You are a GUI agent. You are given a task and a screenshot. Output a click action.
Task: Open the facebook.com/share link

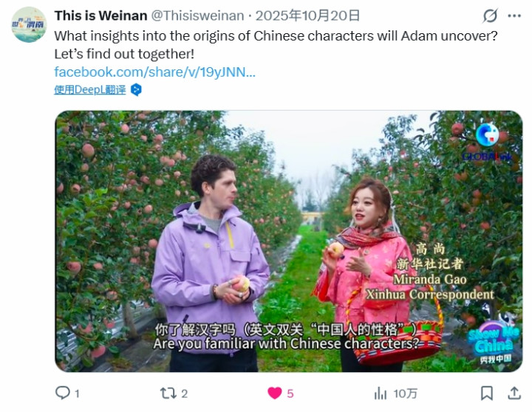154,72
